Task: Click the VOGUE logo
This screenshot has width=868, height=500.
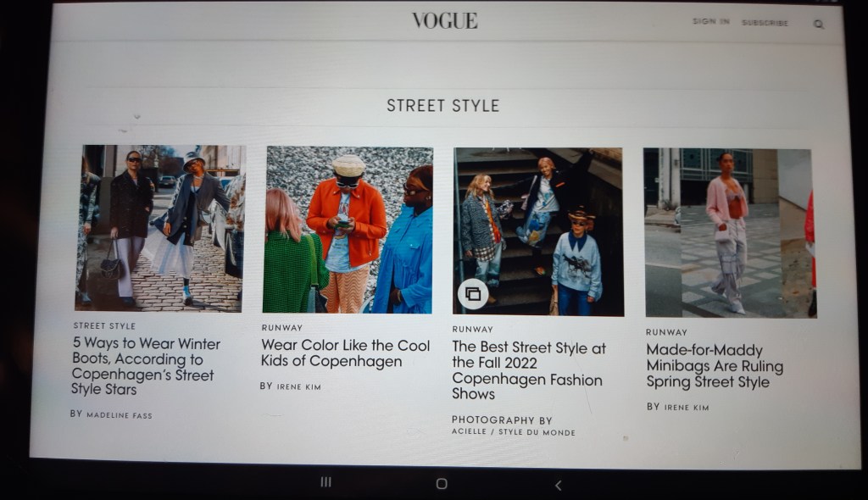Action: pyautogui.click(x=444, y=20)
